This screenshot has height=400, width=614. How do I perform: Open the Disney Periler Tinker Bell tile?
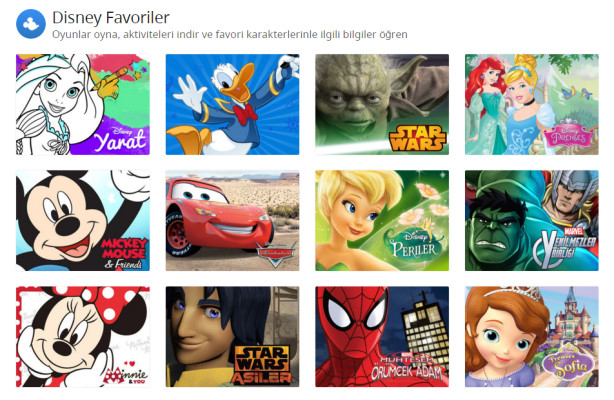pyautogui.click(x=382, y=221)
